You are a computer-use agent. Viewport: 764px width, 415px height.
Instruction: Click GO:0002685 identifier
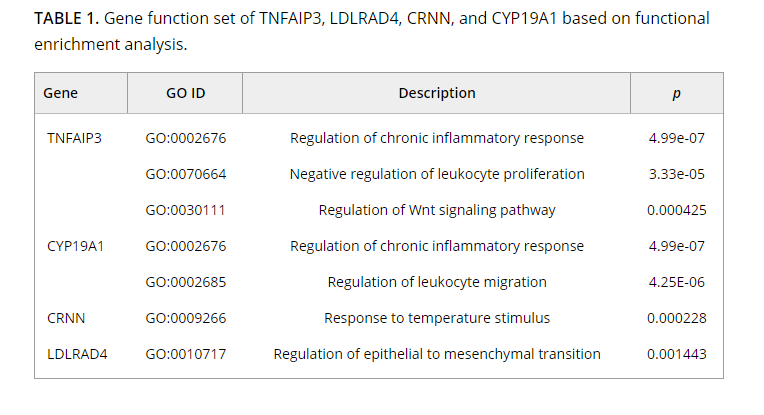click(186, 283)
